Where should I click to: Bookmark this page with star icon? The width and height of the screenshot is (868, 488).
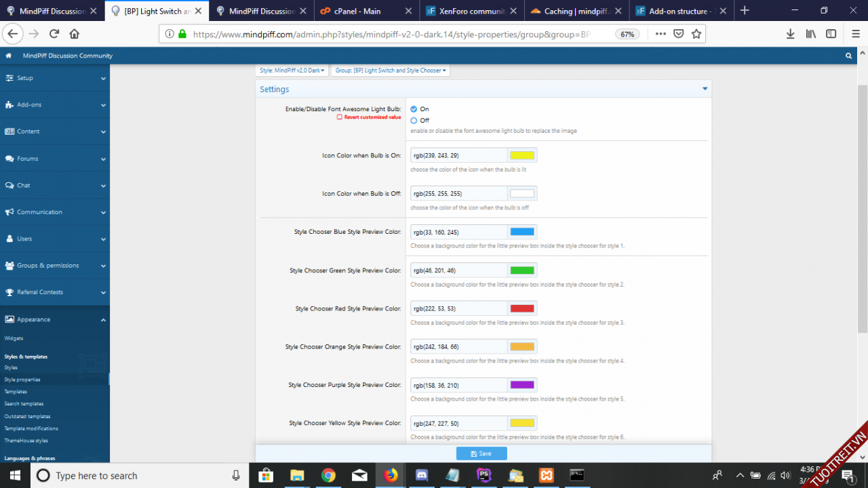[x=696, y=34]
